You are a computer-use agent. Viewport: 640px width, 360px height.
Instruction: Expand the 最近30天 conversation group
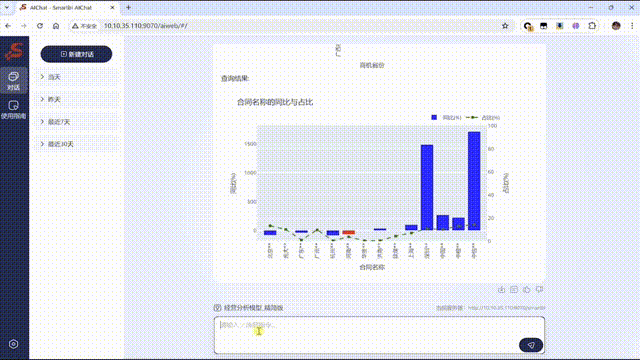78,144
